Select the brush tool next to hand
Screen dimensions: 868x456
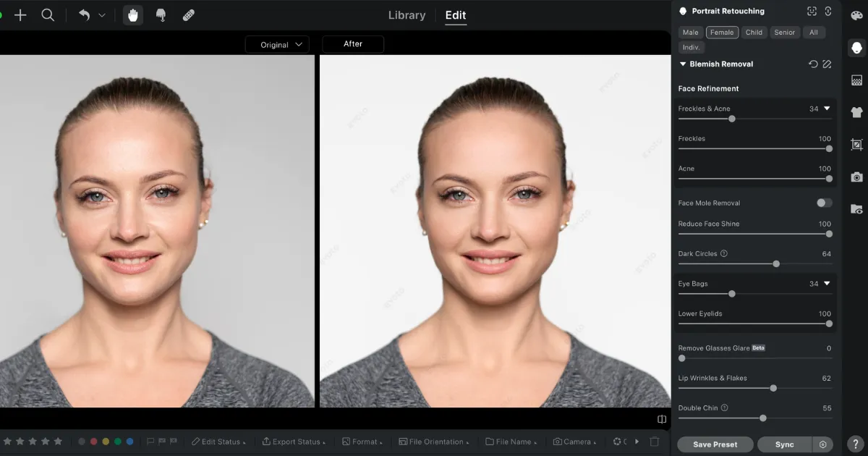pyautogui.click(x=161, y=14)
